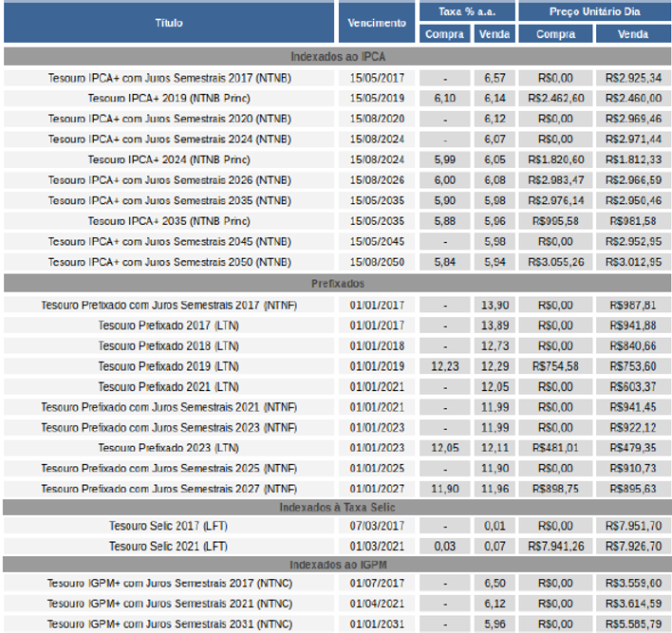Click the R$995,58 compra price
672x633 pixels.
[556, 221]
